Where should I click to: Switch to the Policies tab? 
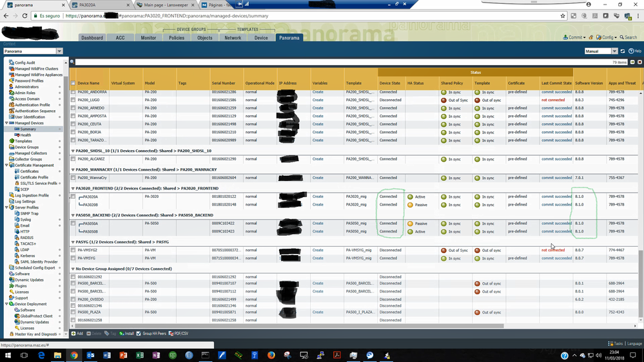click(177, 38)
